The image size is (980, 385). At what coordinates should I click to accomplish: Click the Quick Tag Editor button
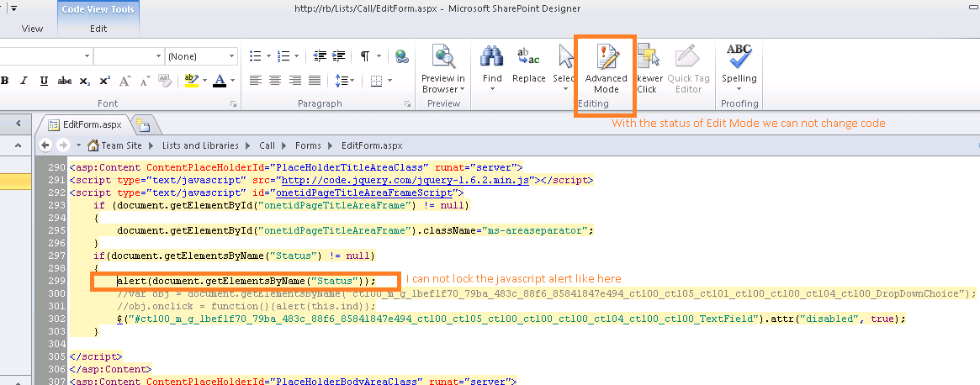click(689, 69)
